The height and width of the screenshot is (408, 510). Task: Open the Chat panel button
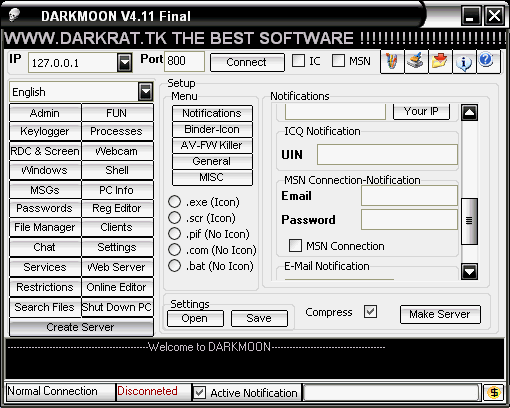pos(45,247)
